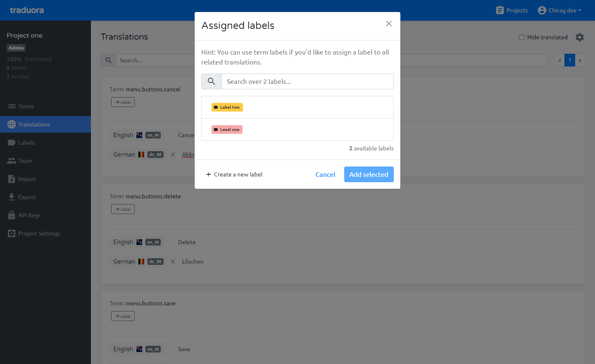Viewport: 595px width, 364px height.
Task: Enable the Hide translated checkbox
Action: 521,37
